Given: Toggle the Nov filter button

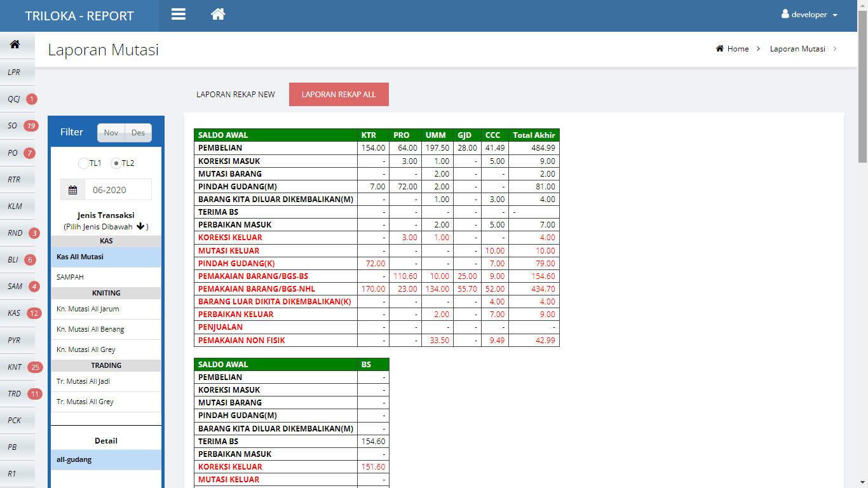Looking at the screenshot, I should pos(111,133).
